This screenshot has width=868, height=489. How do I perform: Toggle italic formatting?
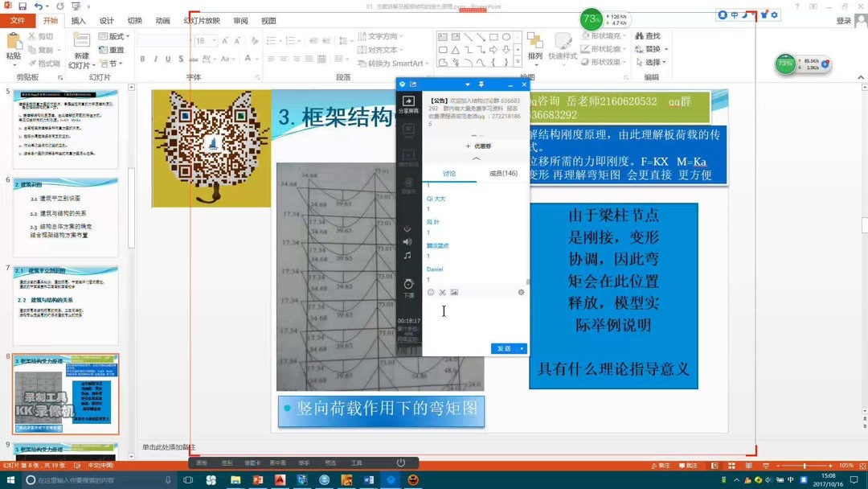click(155, 58)
